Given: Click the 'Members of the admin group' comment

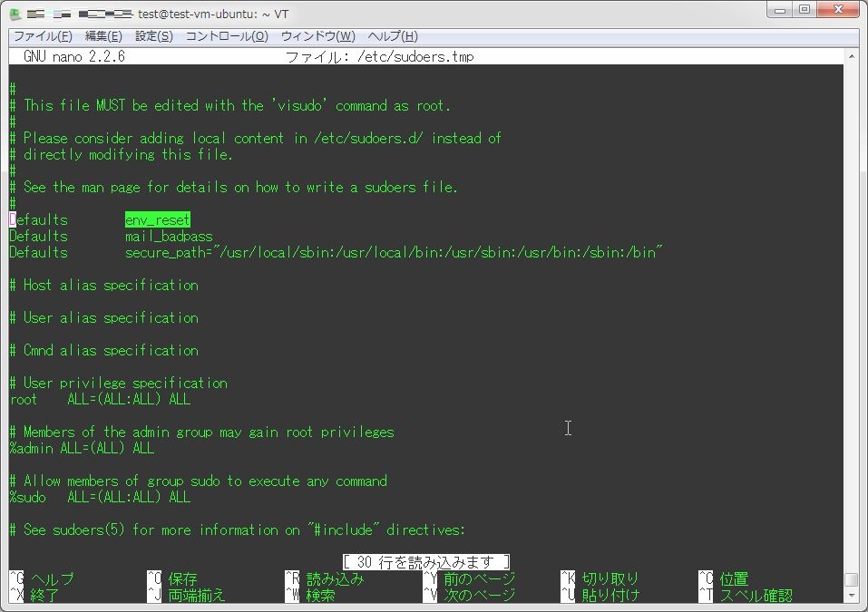Looking at the screenshot, I should pos(202,432).
